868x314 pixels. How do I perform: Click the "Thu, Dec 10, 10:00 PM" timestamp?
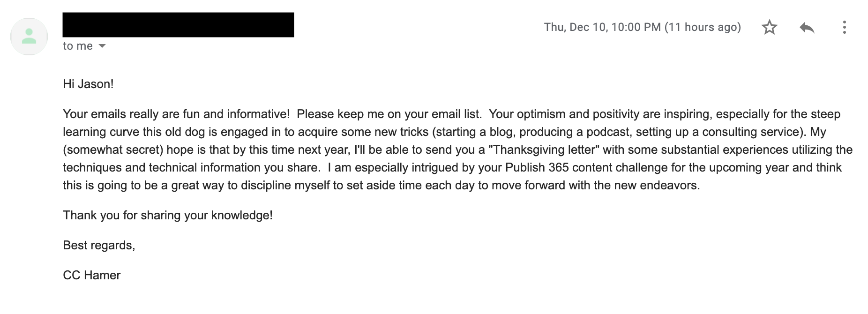(602, 27)
